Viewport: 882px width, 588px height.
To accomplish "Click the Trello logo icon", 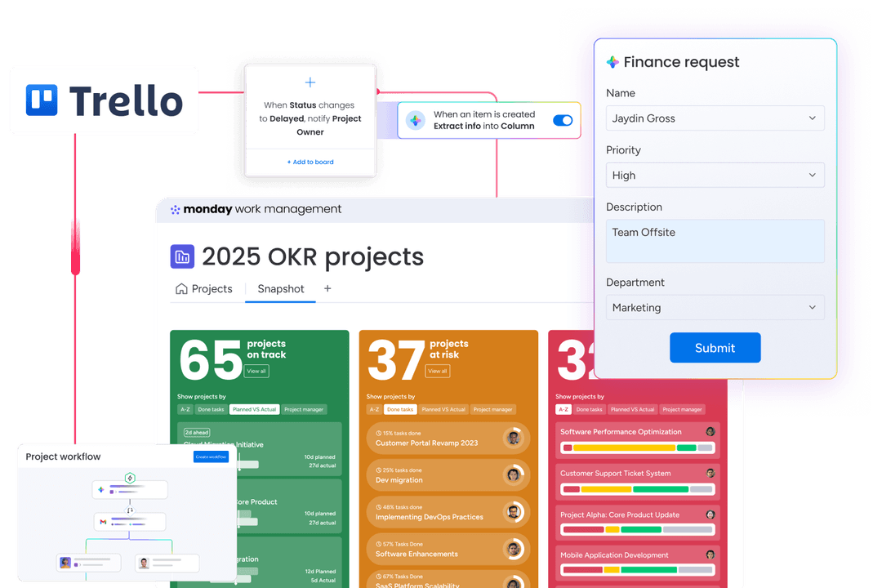I will tap(42, 100).
